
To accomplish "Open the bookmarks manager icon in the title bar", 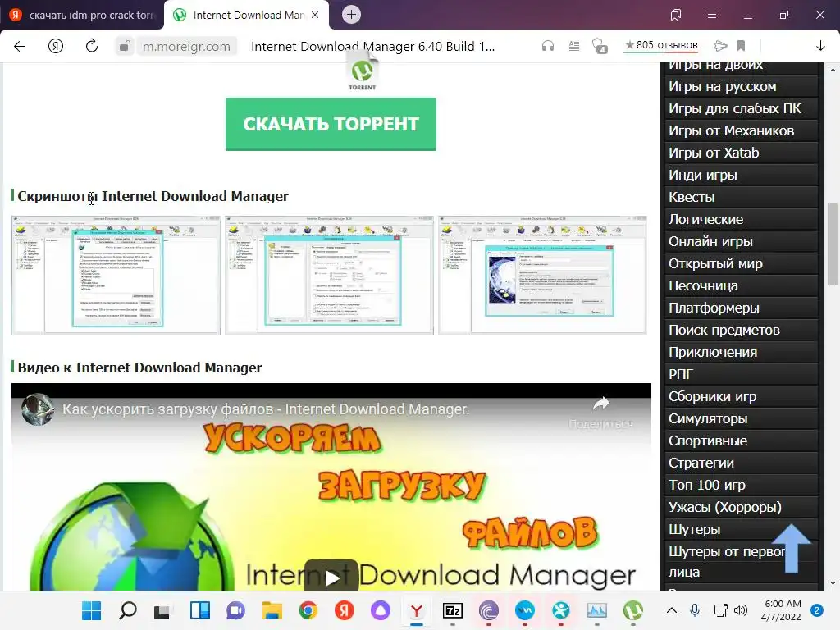I will (x=676, y=15).
